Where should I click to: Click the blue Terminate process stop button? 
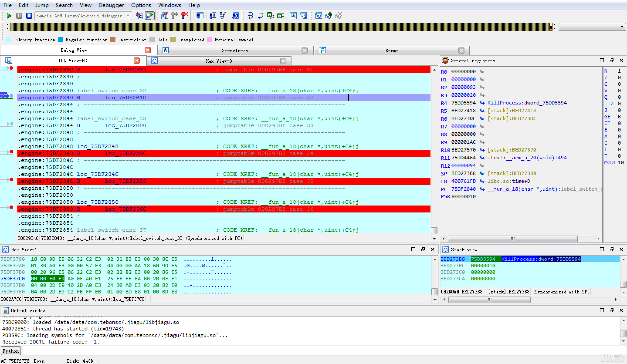[29, 16]
